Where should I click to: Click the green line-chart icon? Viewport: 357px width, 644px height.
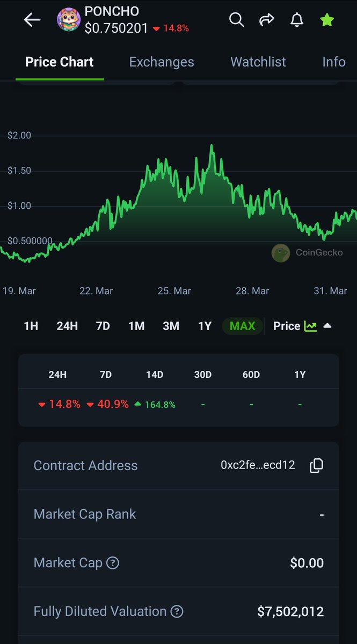[x=310, y=326]
